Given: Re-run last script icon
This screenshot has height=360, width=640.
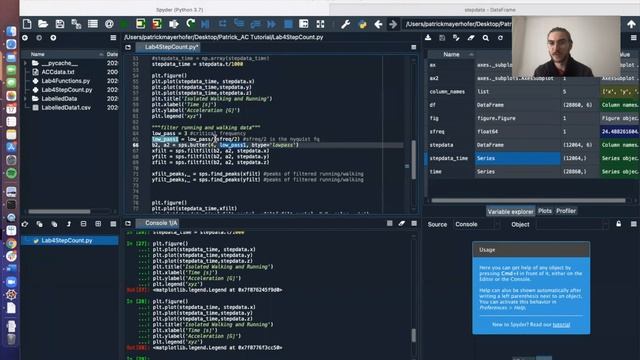Looking at the screenshot, I should (x=190, y=24).
